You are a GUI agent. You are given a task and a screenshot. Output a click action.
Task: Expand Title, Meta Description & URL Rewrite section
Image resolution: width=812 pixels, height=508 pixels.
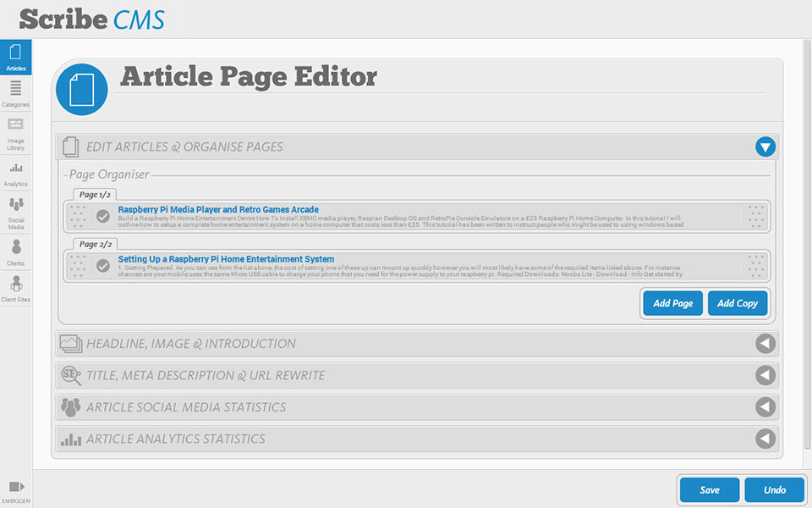pyautogui.click(x=765, y=375)
